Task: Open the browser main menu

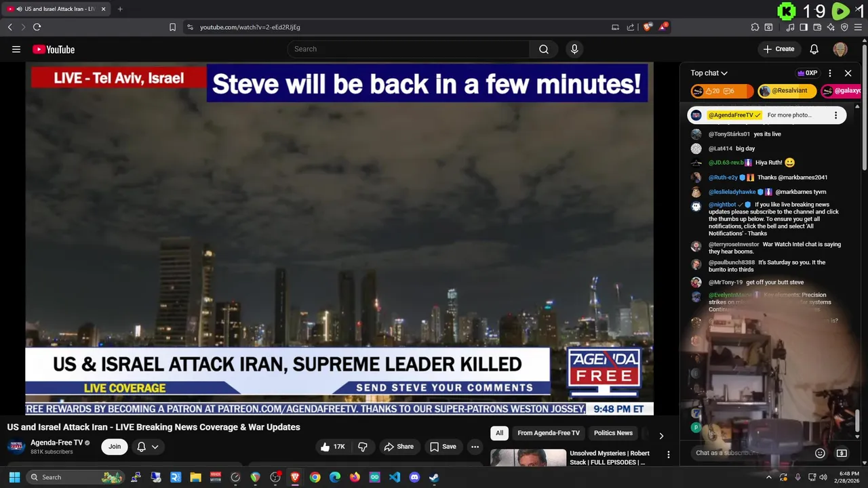Action: pyautogui.click(x=859, y=27)
